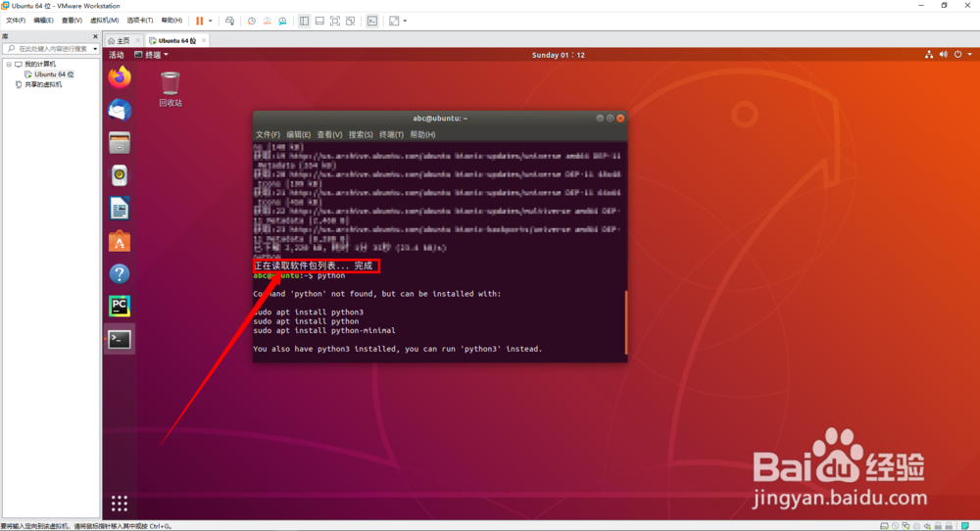The height and width of the screenshot is (531, 980).
Task: Toggle Unity mode icon
Action: (351, 21)
